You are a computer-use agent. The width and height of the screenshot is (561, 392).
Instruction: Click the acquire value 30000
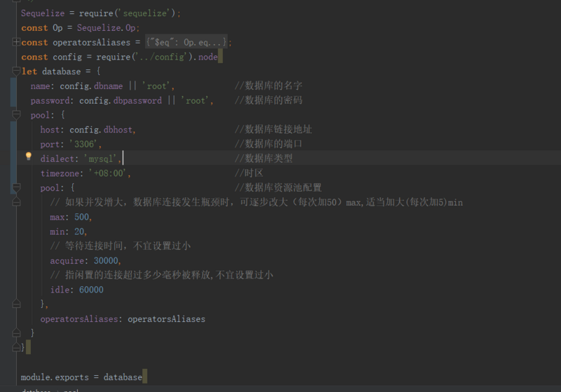point(106,261)
